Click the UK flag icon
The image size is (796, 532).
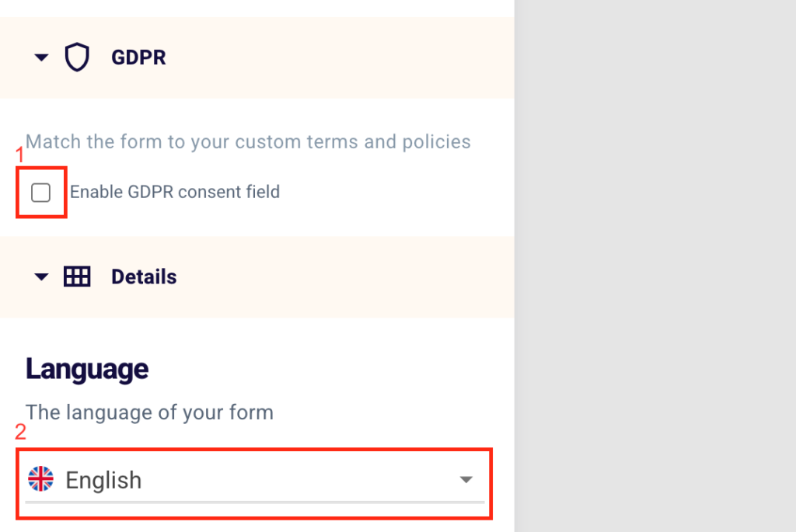pyautogui.click(x=40, y=479)
